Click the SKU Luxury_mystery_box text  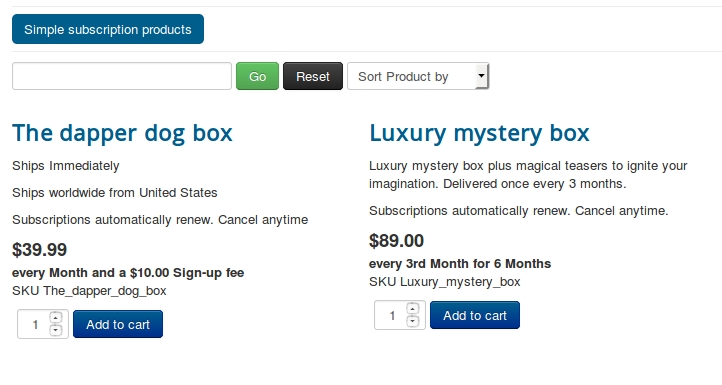(x=445, y=282)
